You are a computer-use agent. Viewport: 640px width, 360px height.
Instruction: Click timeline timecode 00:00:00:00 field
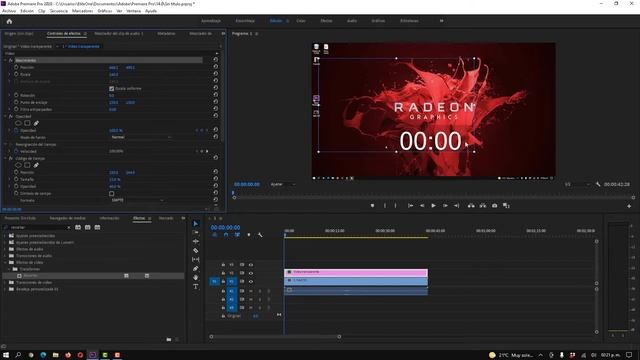click(x=225, y=227)
